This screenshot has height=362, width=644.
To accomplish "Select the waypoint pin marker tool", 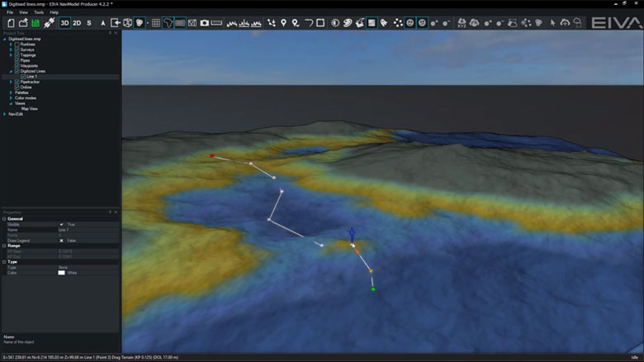I will tap(284, 23).
